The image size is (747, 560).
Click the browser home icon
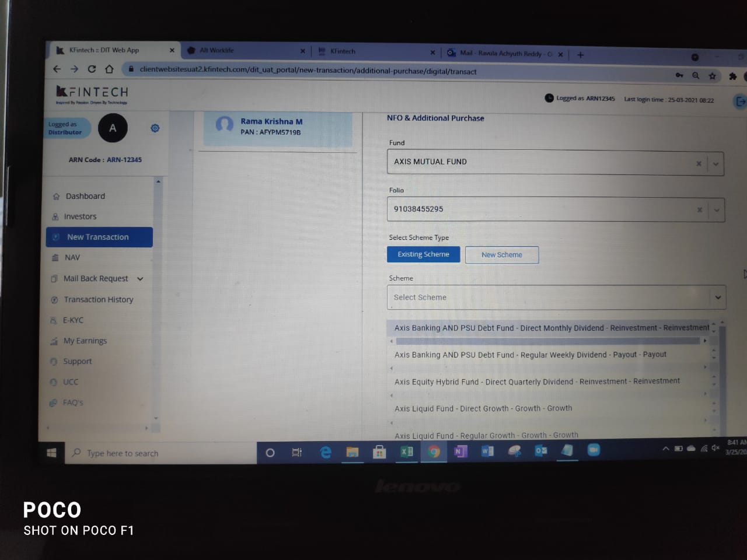109,69
